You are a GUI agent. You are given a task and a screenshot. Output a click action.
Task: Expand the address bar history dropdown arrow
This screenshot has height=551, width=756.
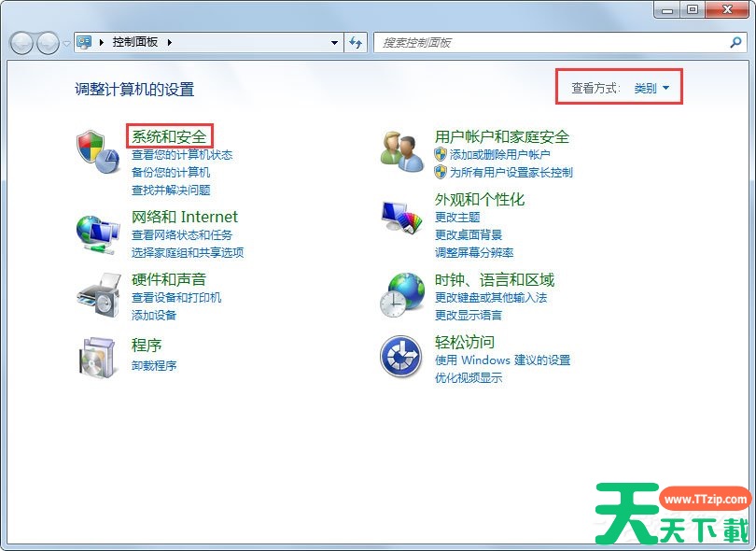(334, 42)
